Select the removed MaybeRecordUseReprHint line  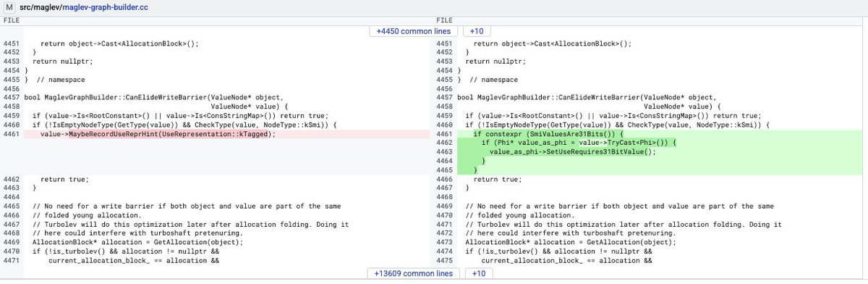(228, 134)
